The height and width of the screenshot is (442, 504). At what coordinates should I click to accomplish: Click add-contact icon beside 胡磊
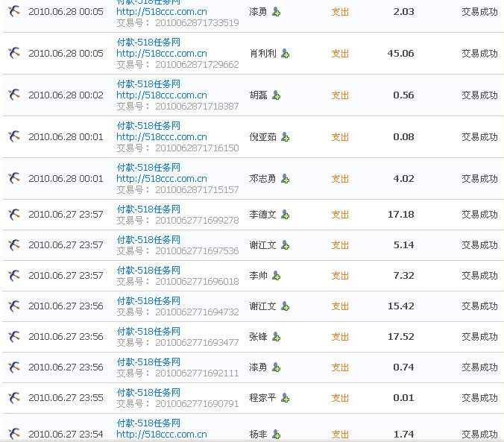276,95
